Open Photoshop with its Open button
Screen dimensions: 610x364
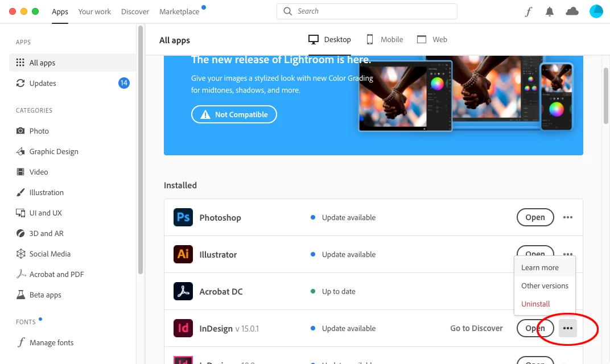(x=535, y=217)
